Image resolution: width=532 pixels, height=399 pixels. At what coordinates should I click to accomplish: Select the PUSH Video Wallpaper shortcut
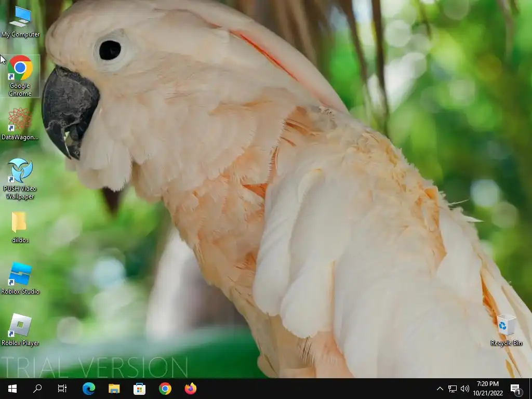pyautogui.click(x=20, y=179)
